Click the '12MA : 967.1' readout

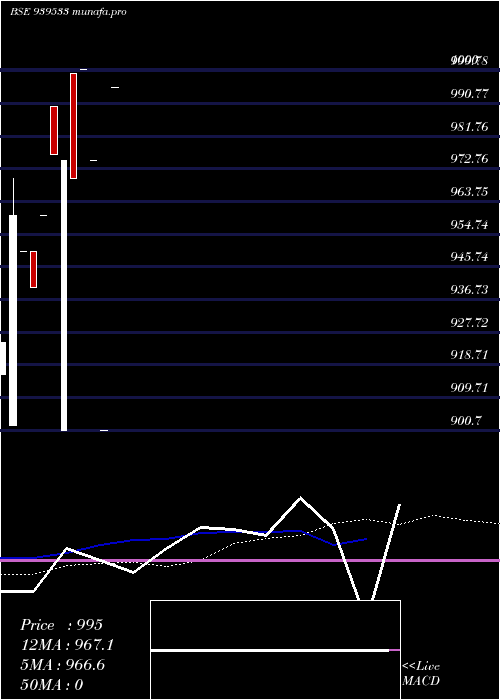(67, 645)
